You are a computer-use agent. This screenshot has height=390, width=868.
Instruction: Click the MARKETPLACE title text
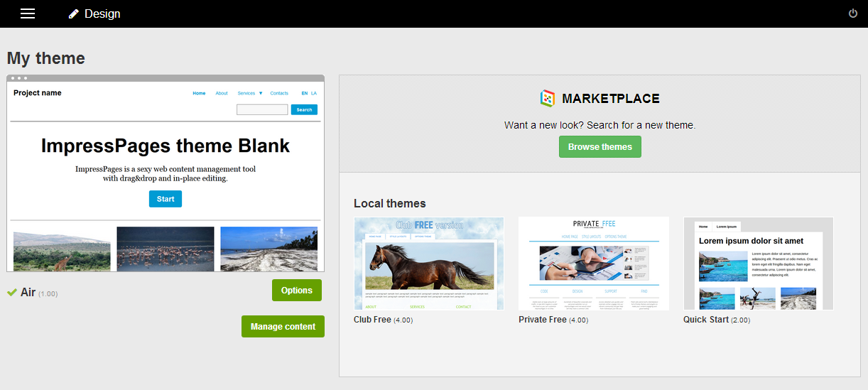[x=611, y=99]
